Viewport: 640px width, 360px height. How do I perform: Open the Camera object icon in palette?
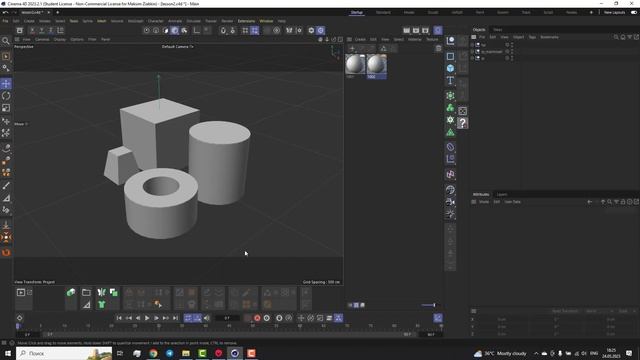pos(450,202)
